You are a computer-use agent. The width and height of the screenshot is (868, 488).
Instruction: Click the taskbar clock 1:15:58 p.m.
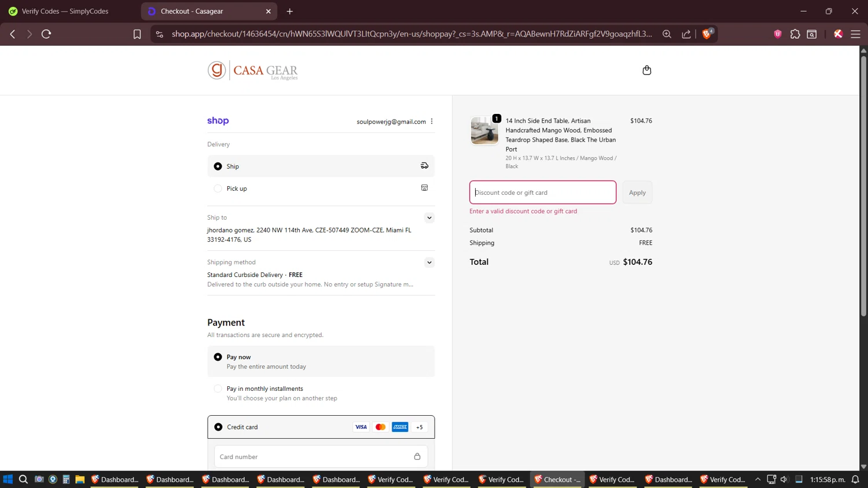coord(827,479)
